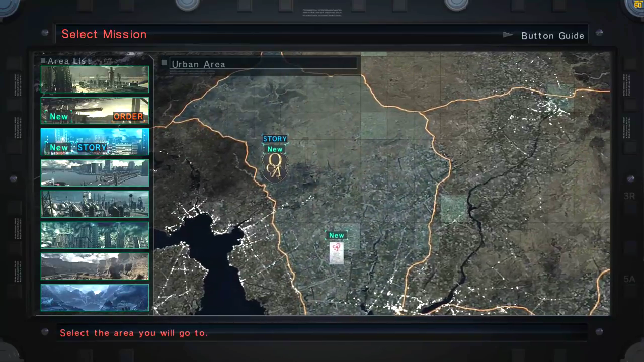Click the STORY tag on the map
The width and height of the screenshot is (644, 362).
275,139
